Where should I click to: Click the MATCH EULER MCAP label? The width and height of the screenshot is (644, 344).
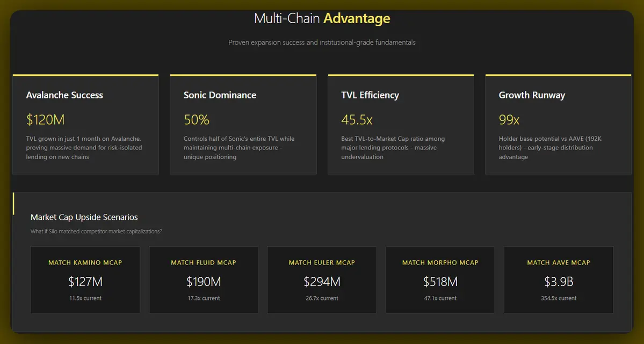(322, 263)
